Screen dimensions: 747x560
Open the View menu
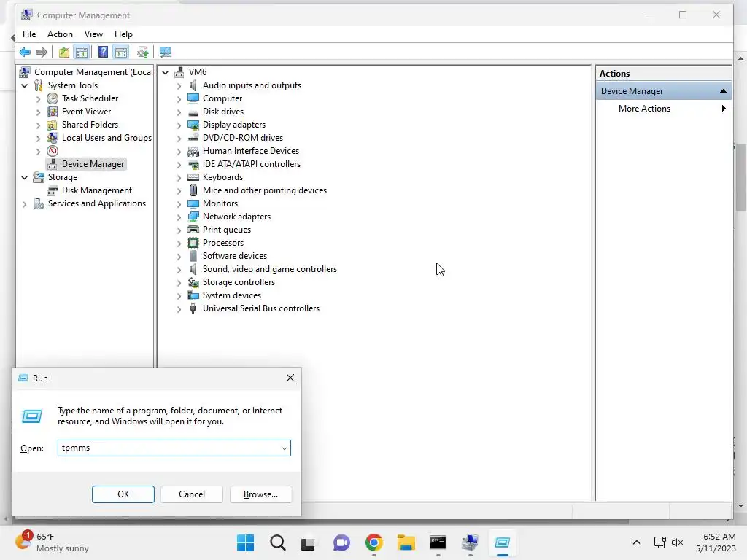pos(93,34)
